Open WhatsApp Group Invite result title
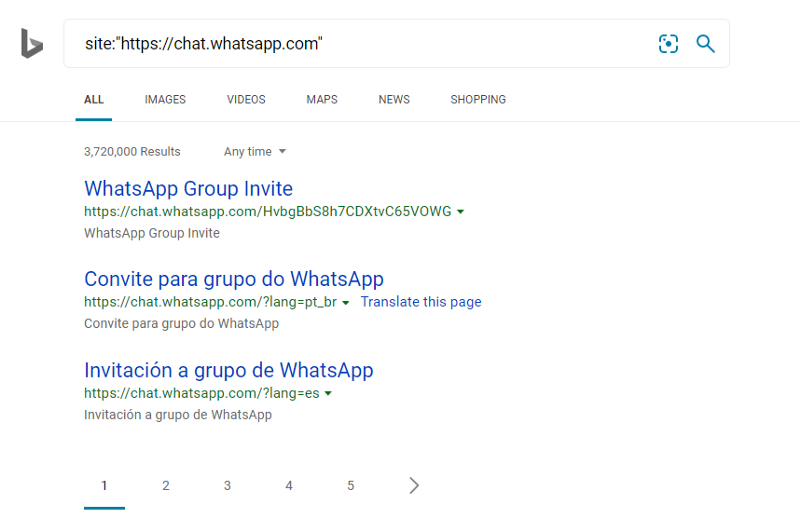 [x=188, y=189]
